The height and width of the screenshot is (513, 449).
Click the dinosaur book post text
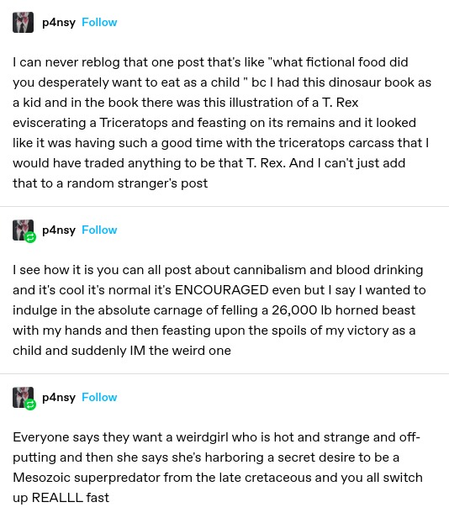(222, 123)
